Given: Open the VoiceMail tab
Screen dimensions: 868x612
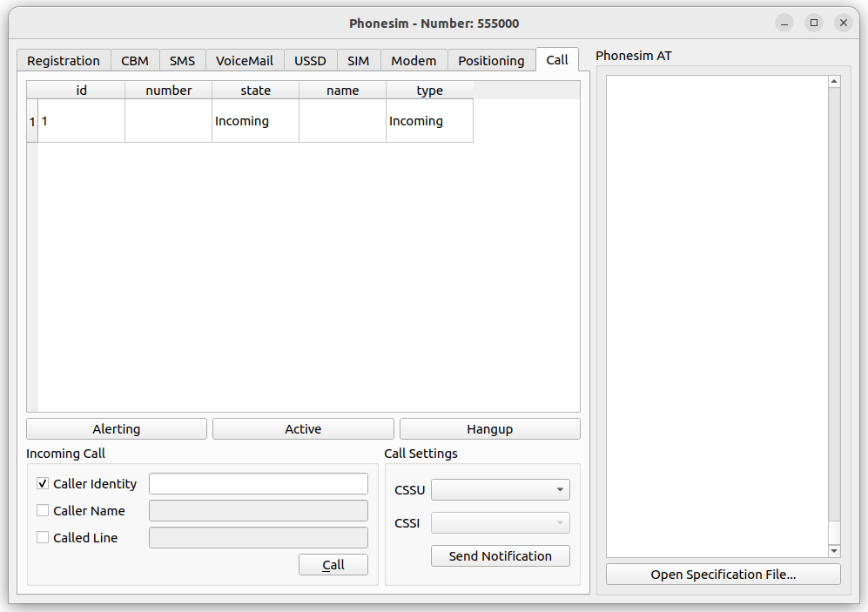Looking at the screenshot, I should pos(245,60).
